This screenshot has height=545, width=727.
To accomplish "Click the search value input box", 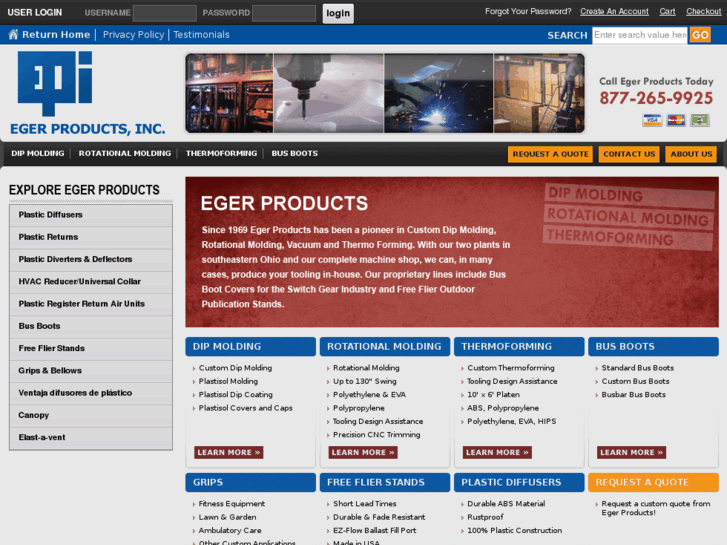I will 640,35.
